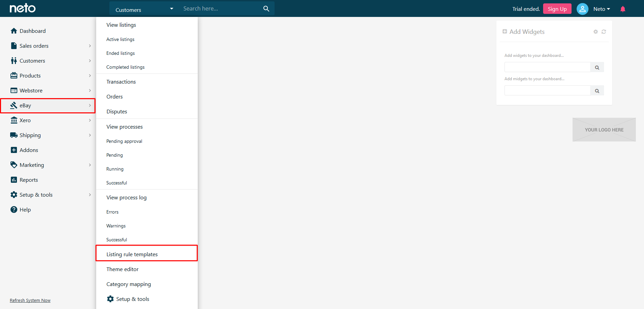Click Refresh System Now link

click(x=30, y=301)
